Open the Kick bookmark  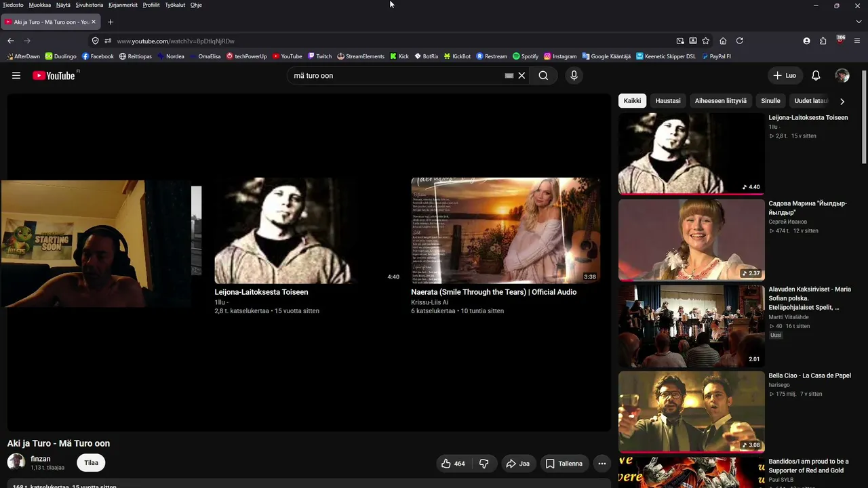pos(399,56)
